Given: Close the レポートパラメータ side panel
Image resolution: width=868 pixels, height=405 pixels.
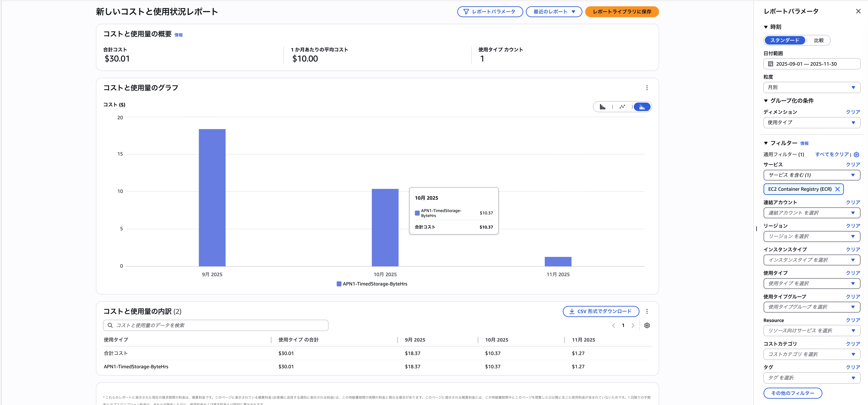Looking at the screenshot, I should click(x=858, y=12).
